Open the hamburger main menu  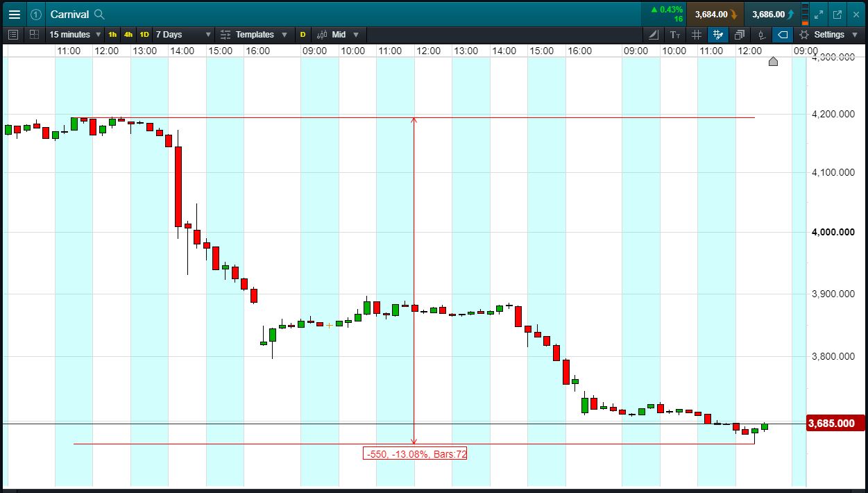[x=14, y=14]
